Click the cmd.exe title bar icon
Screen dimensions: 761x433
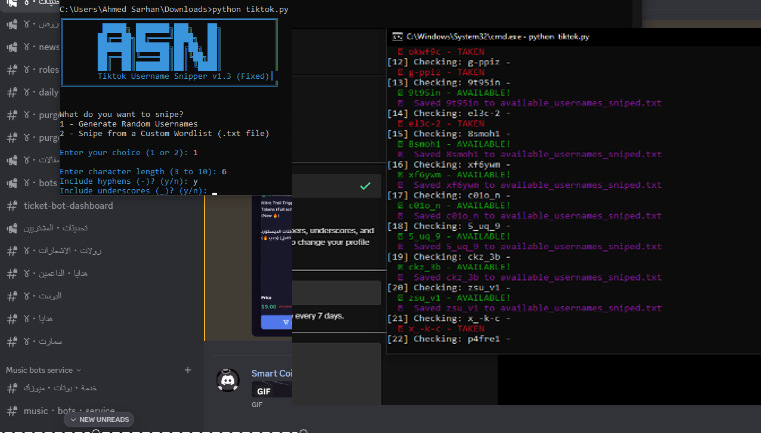pyautogui.click(x=397, y=36)
